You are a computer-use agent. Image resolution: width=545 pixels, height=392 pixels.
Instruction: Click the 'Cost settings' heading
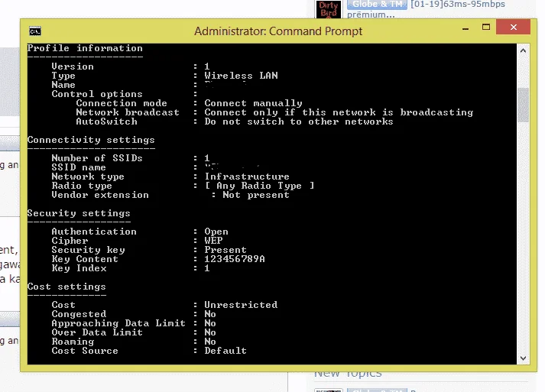[x=67, y=287]
